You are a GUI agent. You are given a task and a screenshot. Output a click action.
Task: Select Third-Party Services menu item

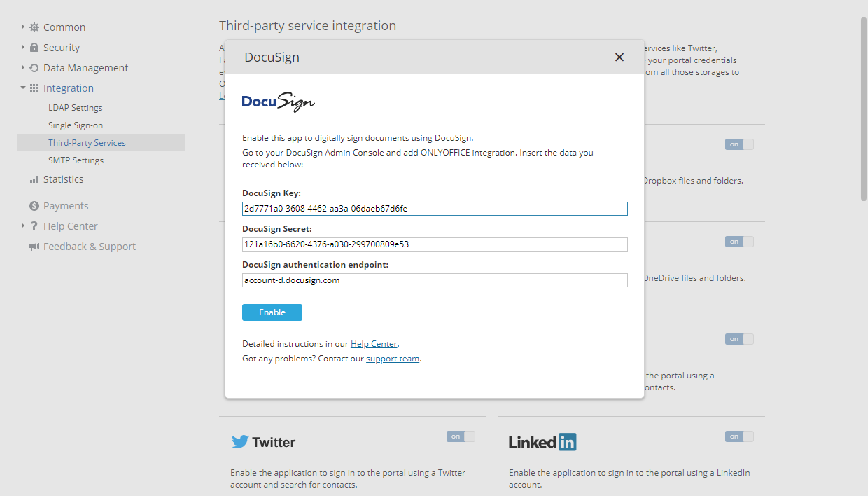pyautogui.click(x=101, y=143)
